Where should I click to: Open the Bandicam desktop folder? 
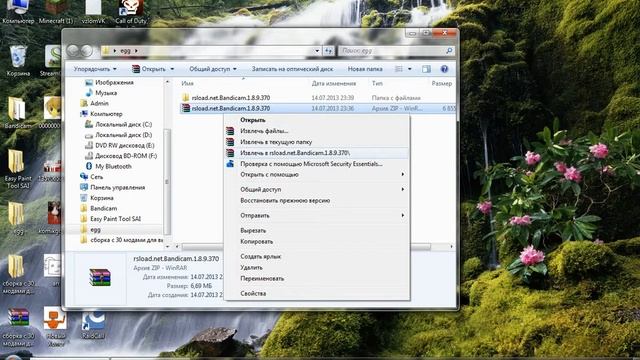pyautogui.click(x=17, y=113)
